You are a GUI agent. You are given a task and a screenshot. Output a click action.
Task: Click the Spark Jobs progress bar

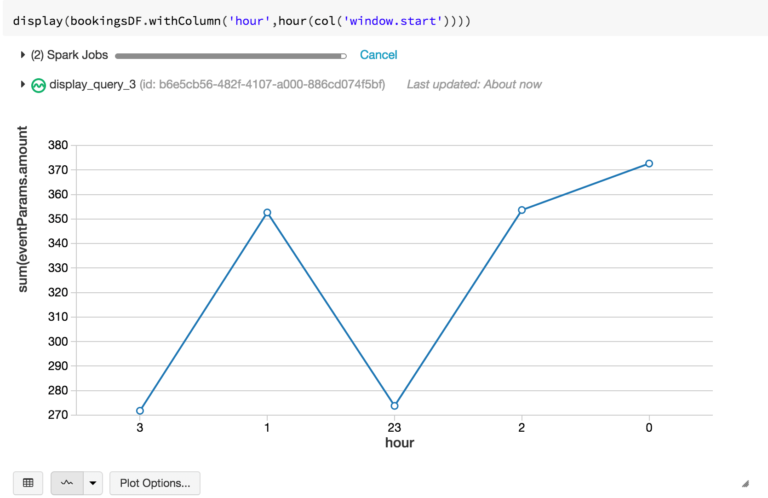click(231, 56)
